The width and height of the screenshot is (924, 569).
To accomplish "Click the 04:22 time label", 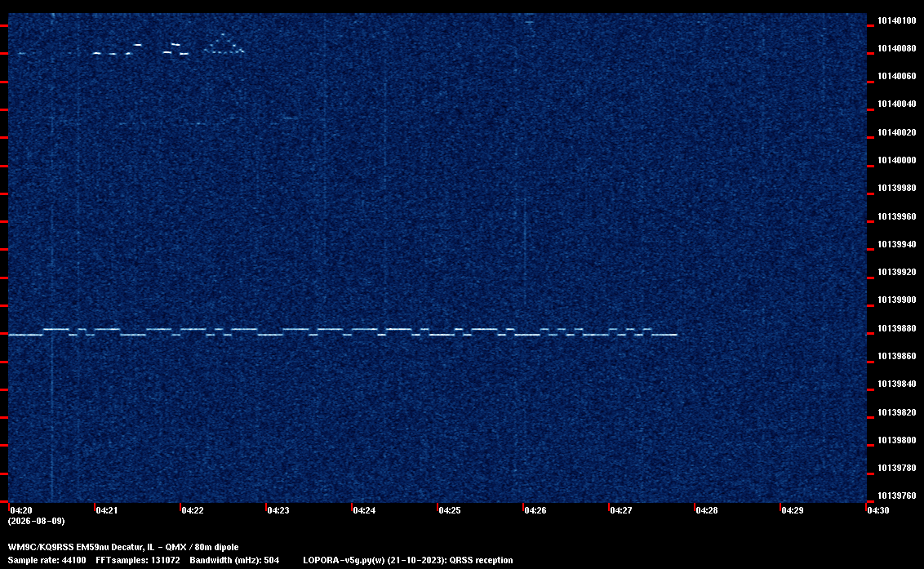I will 193,510.
